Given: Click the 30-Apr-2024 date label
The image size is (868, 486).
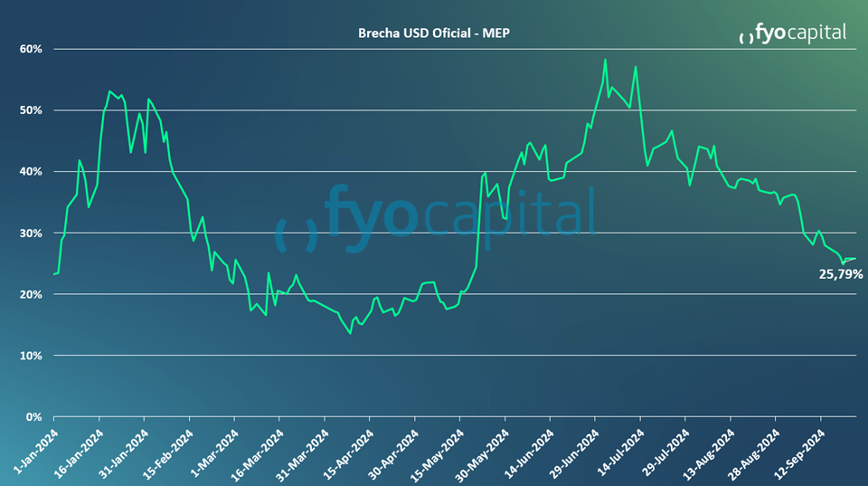Looking at the screenshot, I should [393, 453].
